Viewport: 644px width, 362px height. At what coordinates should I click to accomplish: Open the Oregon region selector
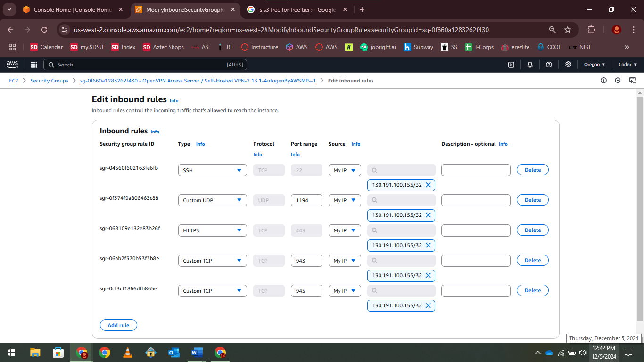coord(594,65)
